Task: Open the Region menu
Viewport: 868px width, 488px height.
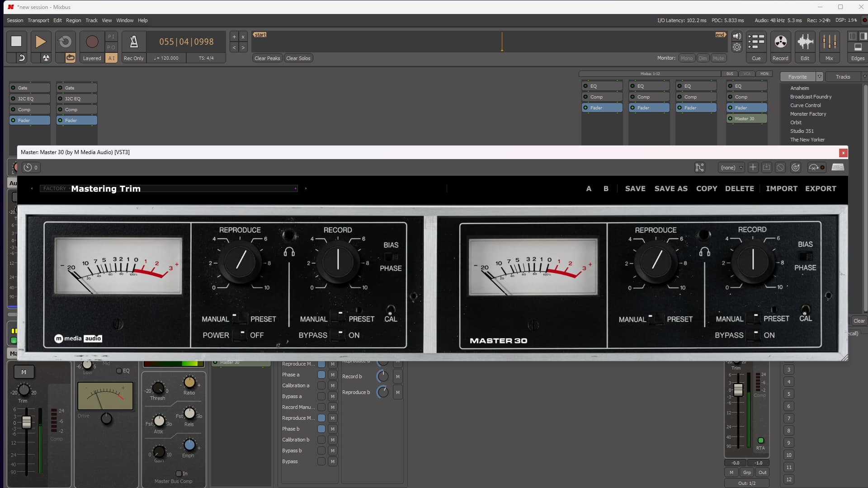Action: point(74,20)
